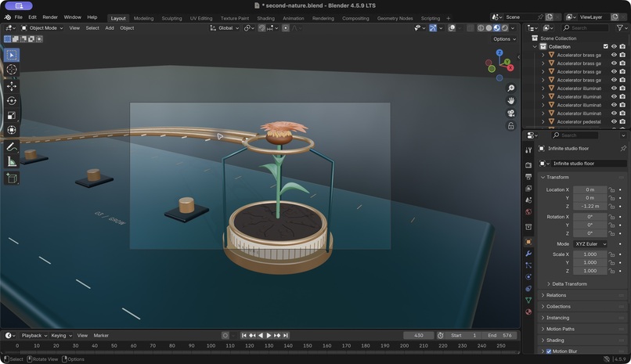The width and height of the screenshot is (631, 364).
Task: Toggle auto keying record button
Action: [225, 336]
